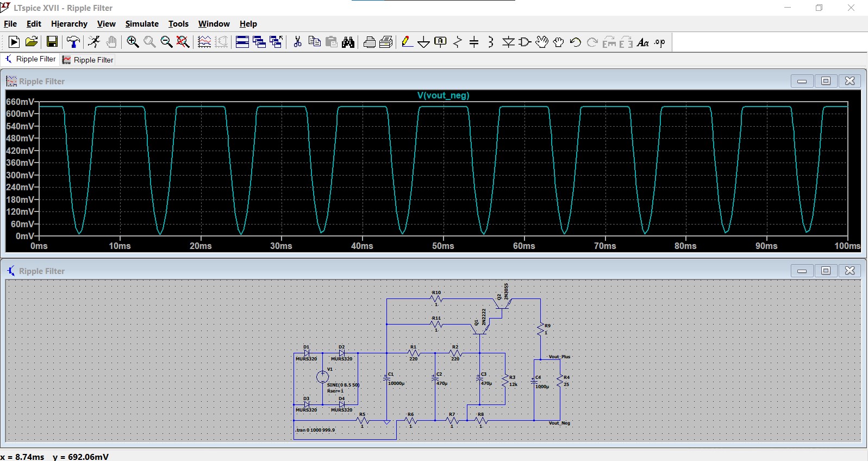
Task: Halt the simulation with the hand icon
Action: pos(111,42)
